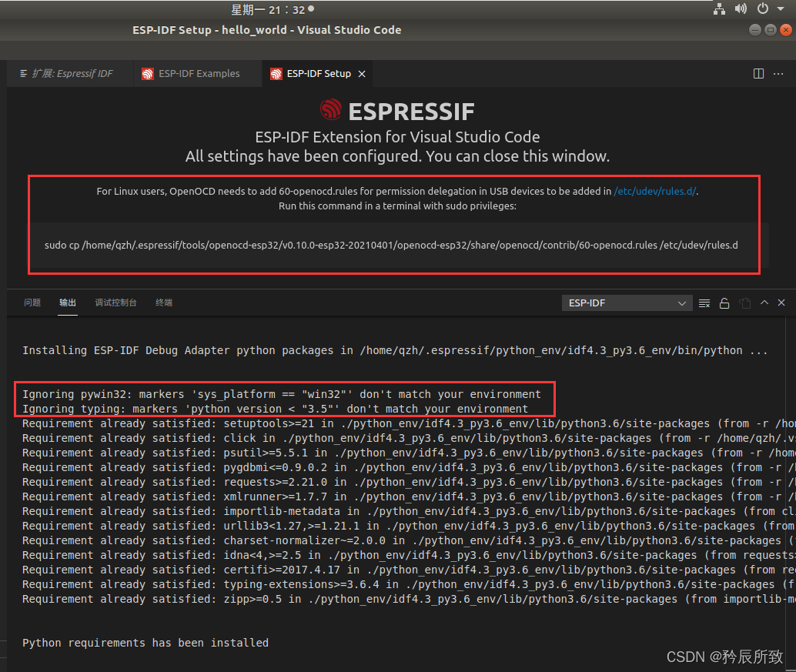Toggle output scroll lock
This screenshot has width=796, height=672.
pyautogui.click(x=724, y=303)
